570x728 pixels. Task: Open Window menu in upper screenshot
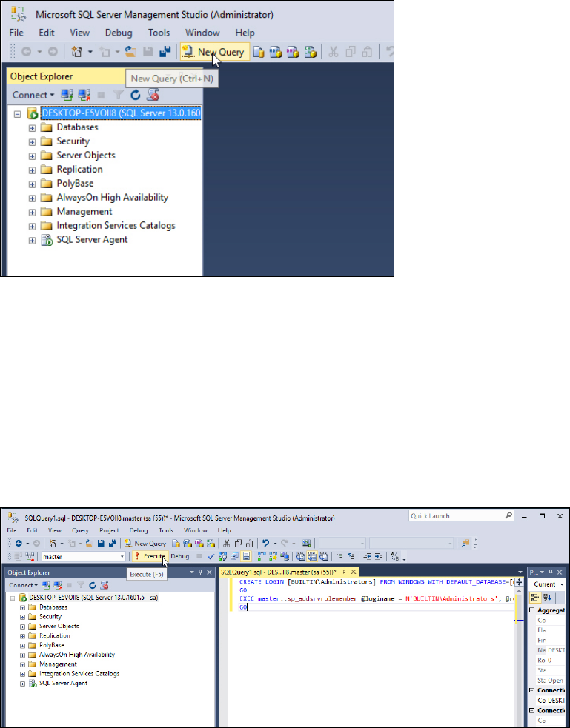[202, 33]
